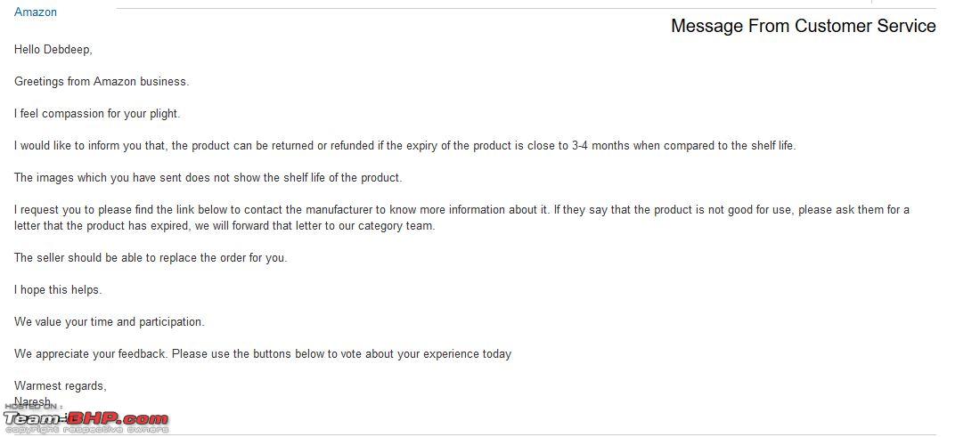Screen dimensions: 980x437
Task: Click the Hello Debdeep greeting line
Action: pyautogui.click(x=53, y=49)
